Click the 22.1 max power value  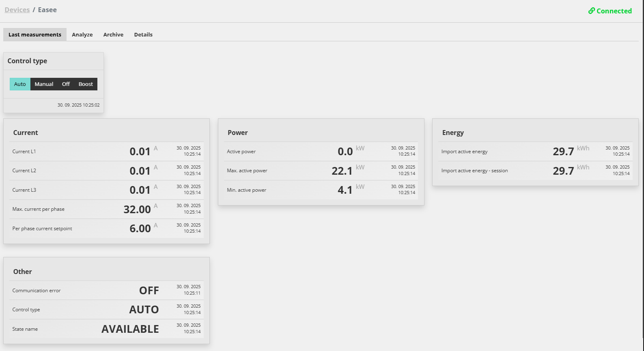[342, 171]
